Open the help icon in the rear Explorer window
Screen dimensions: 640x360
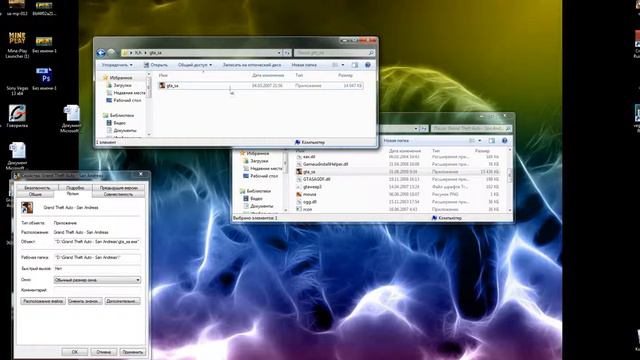[x=504, y=140]
